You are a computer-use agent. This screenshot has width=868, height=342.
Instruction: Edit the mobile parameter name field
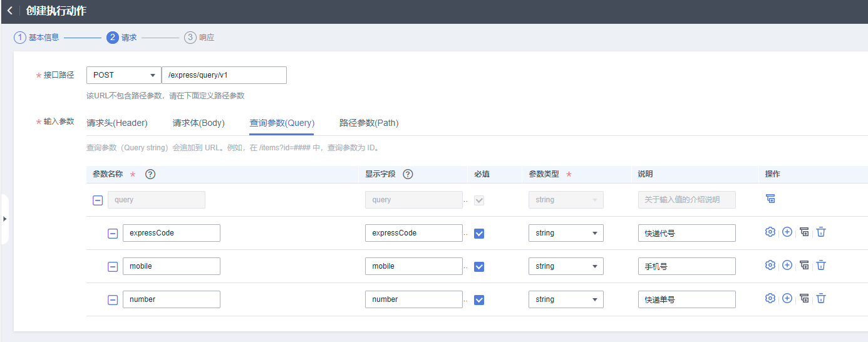coord(172,266)
